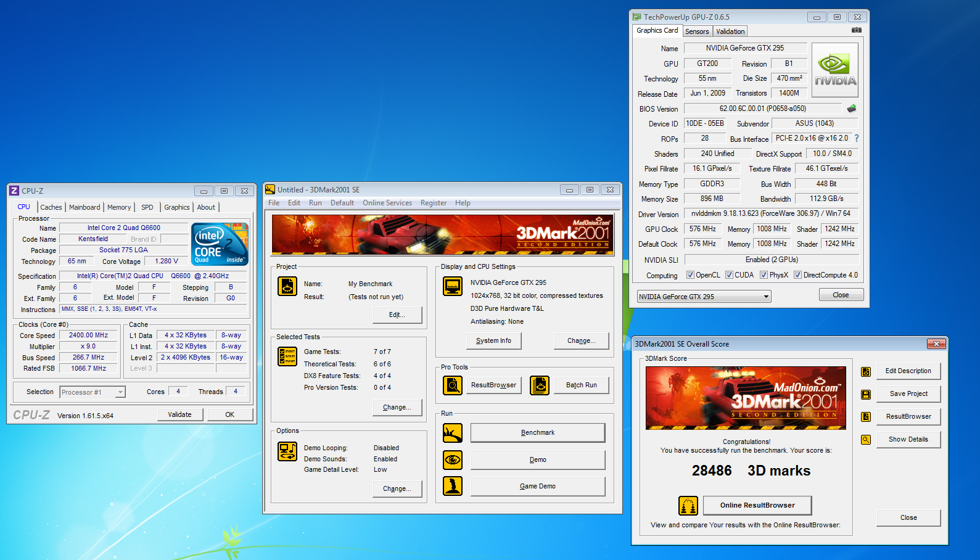Switch to the Caches tab in CPU-Z
980x560 pixels.
(51, 207)
